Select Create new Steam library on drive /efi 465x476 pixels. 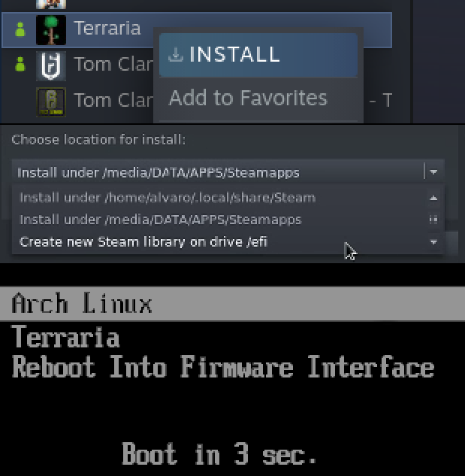click(x=143, y=241)
